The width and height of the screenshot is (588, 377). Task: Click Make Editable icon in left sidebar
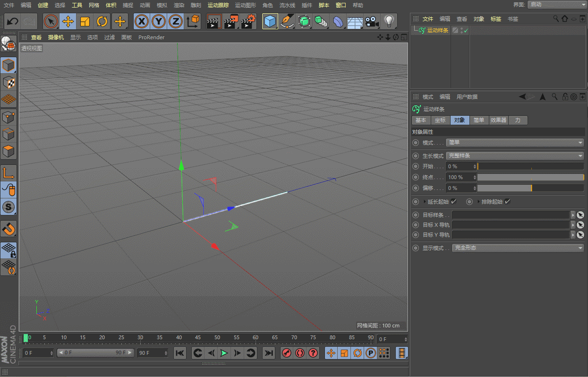click(x=9, y=43)
